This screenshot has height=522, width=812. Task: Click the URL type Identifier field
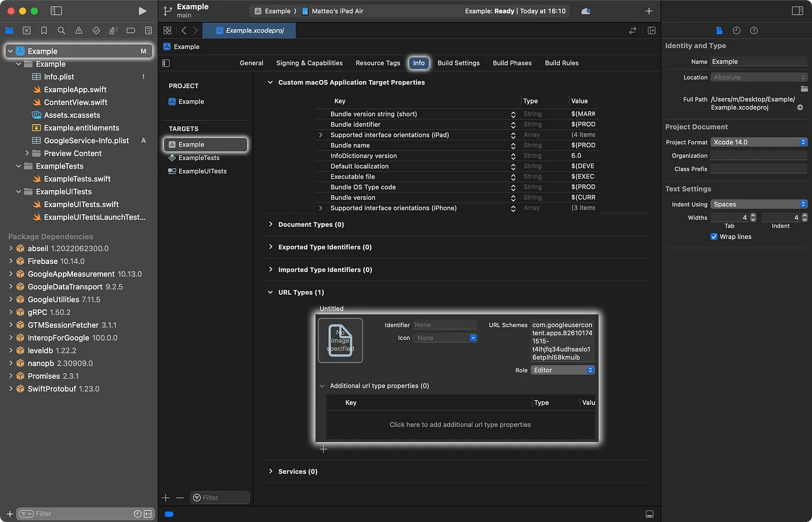[445, 325]
